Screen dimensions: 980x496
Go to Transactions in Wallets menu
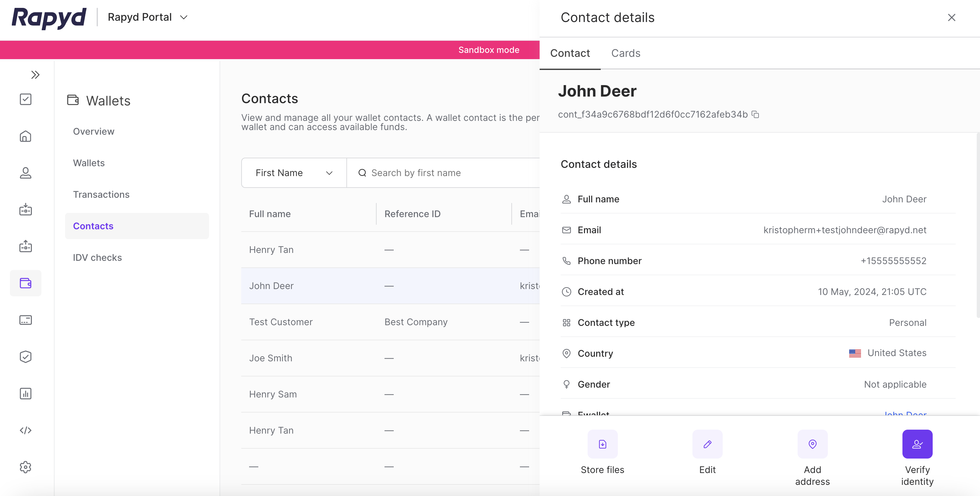[101, 194]
